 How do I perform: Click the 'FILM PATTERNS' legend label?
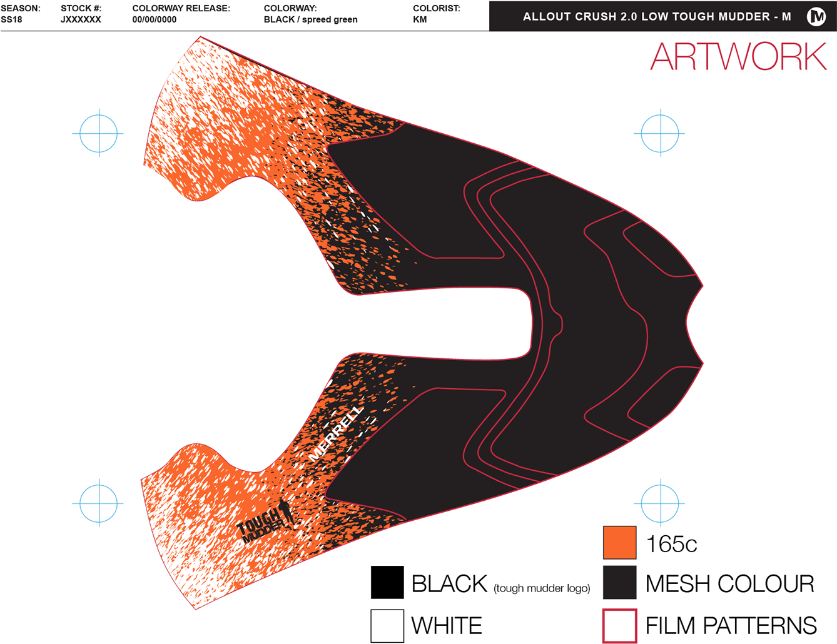coord(731,626)
